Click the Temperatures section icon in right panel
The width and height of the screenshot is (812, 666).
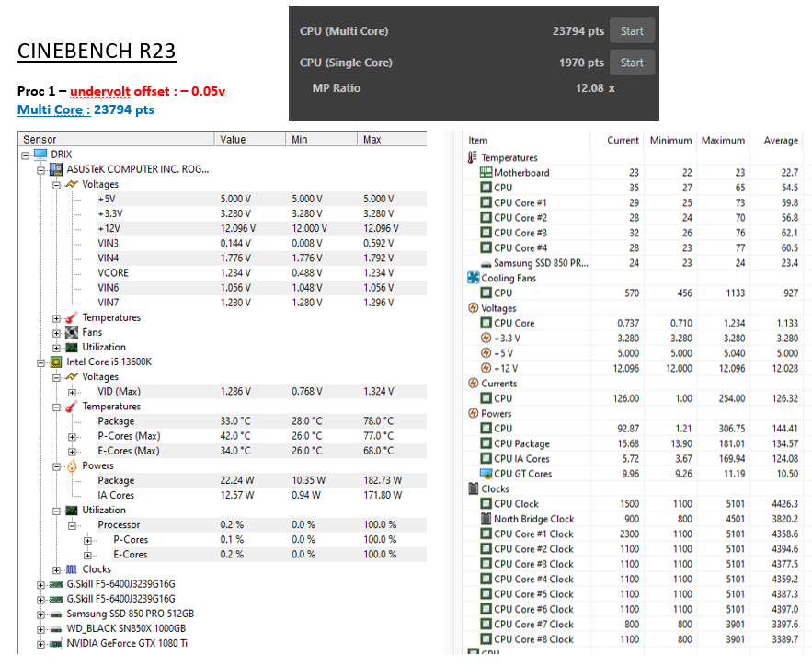coord(473,157)
